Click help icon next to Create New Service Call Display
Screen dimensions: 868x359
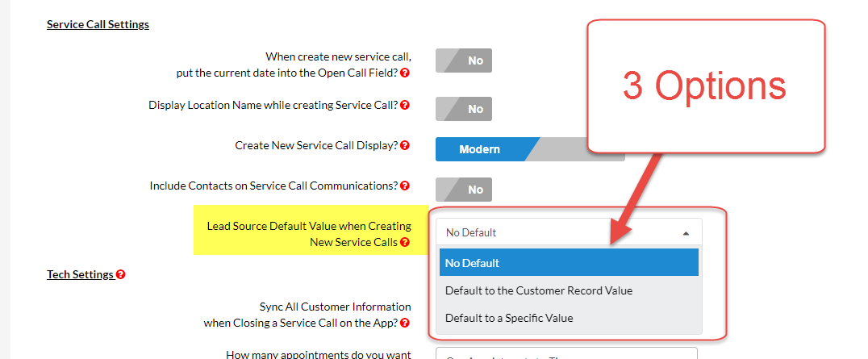click(405, 146)
